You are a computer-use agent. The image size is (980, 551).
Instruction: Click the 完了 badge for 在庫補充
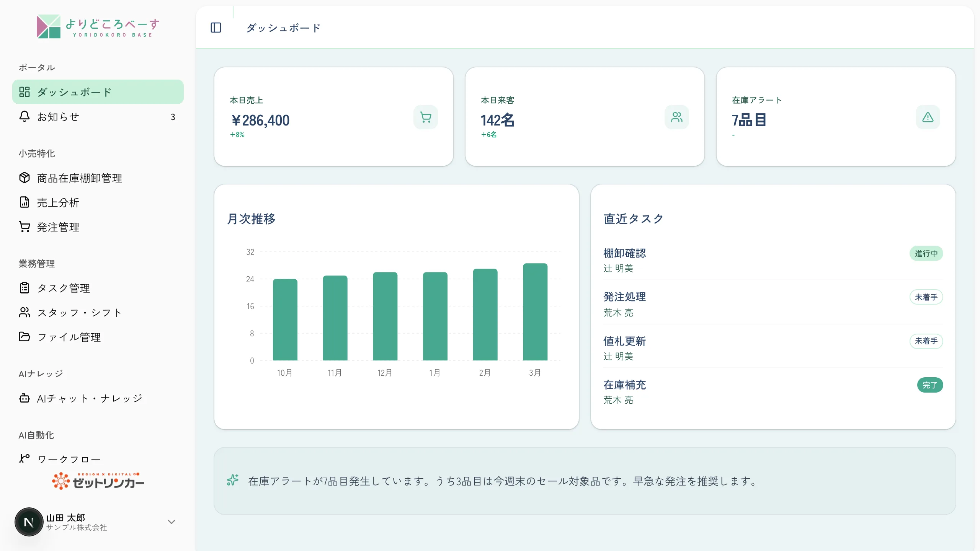[930, 385]
